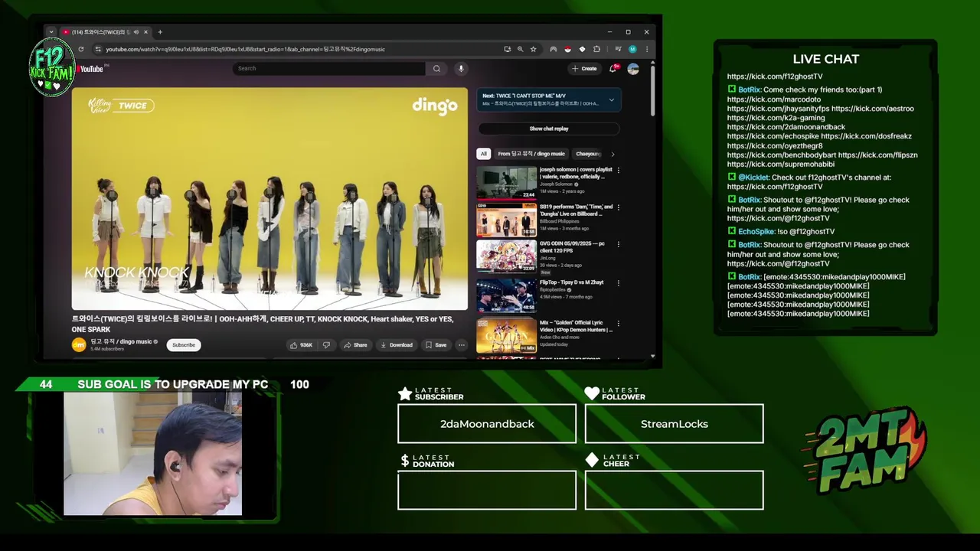Open the incognito-hat extension icon

[x=553, y=49]
